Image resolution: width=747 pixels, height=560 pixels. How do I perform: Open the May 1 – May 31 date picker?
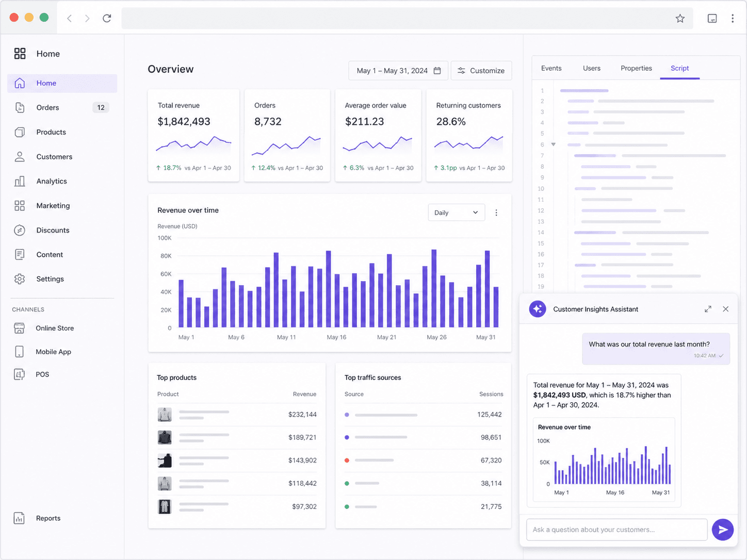coord(398,71)
